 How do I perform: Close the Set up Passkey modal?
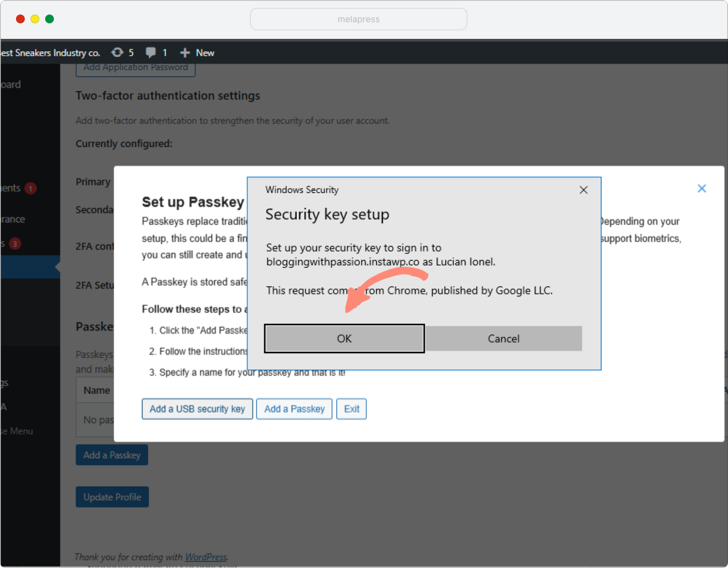tap(702, 189)
